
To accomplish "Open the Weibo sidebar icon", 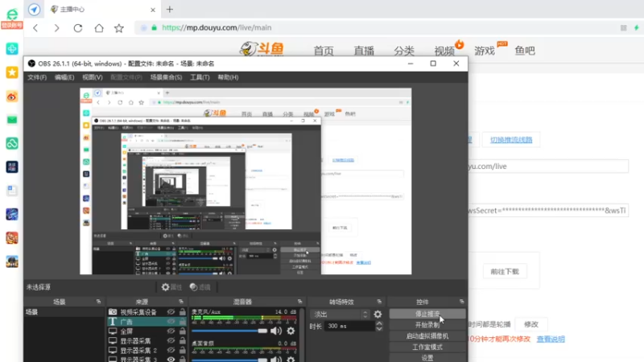I will [x=12, y=97].
